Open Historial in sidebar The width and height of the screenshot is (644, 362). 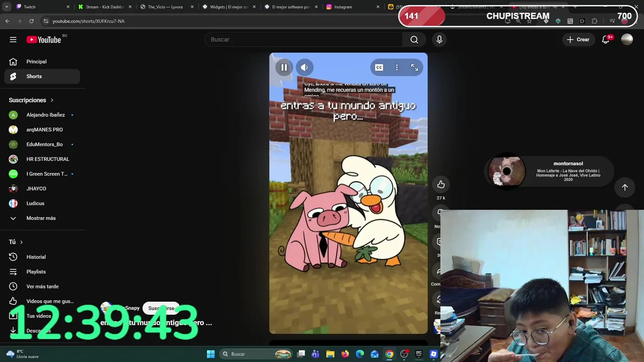[x=42, y=257]
